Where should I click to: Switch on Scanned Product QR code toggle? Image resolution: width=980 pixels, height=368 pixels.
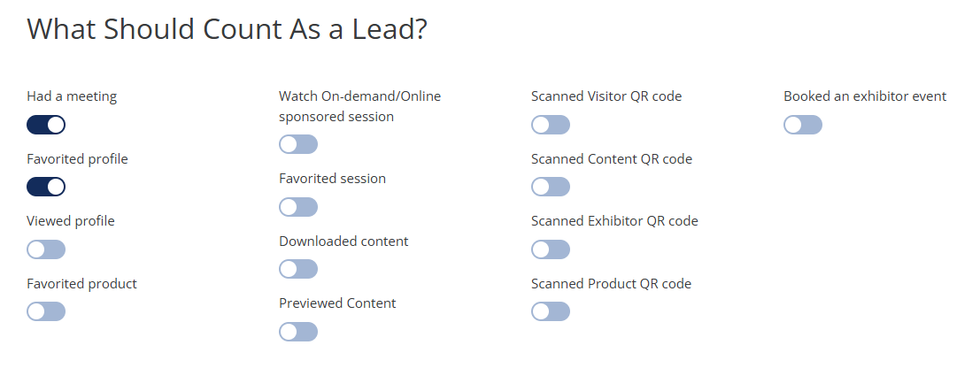pos(551,311)
